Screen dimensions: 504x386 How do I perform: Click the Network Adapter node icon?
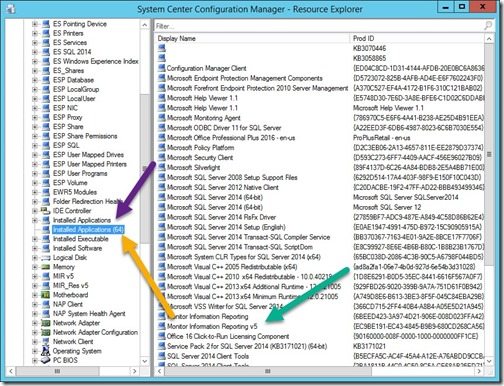click(x=45, y=323)
